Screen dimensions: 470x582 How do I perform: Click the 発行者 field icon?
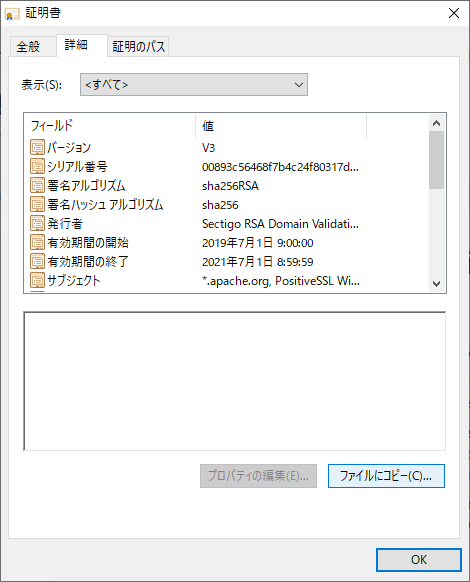37,223
